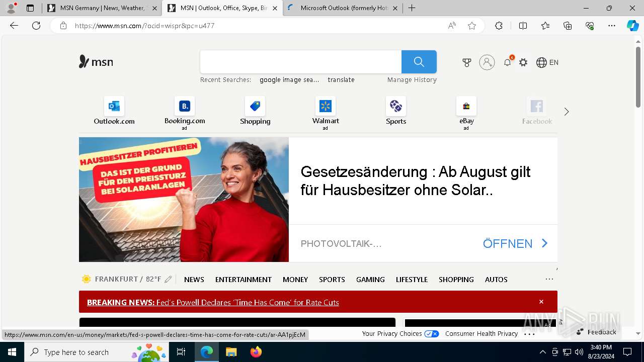Launch Firefox from taskbar
The width and height of the screenshot is (644, 362).
[x=256, y=352]
